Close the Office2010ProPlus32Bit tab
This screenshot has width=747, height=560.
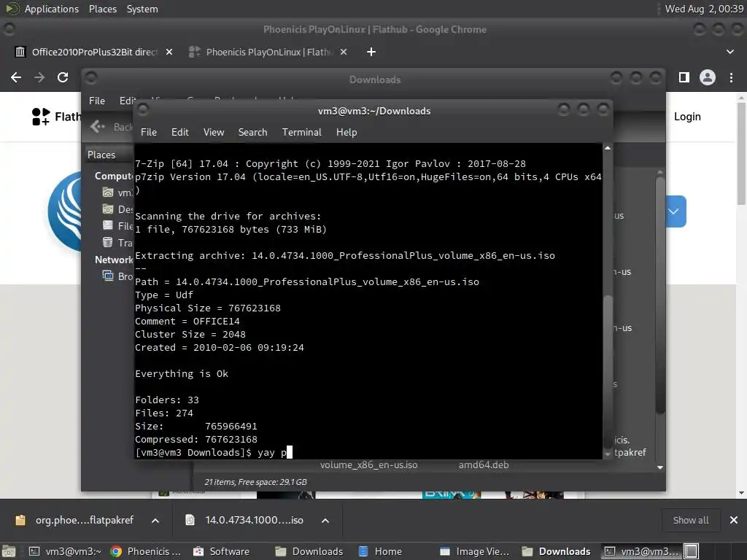coord(169,52)
